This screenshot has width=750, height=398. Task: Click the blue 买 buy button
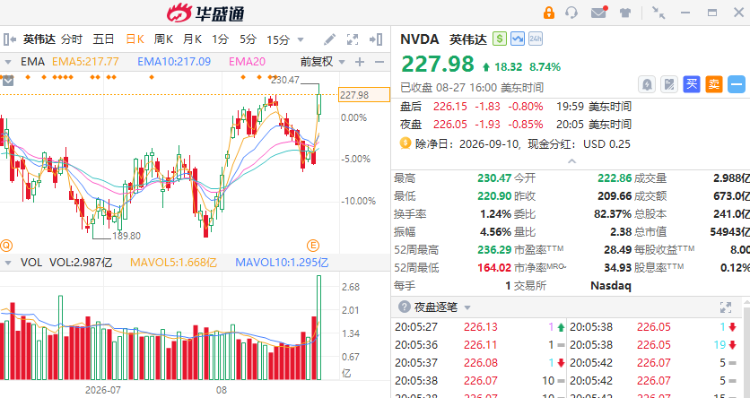691,85
